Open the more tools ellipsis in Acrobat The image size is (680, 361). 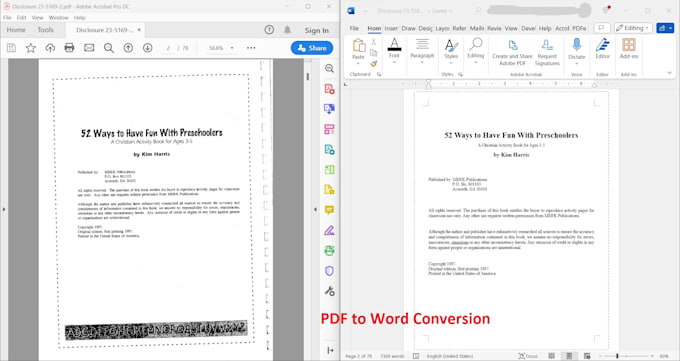(x=251, y=48)
